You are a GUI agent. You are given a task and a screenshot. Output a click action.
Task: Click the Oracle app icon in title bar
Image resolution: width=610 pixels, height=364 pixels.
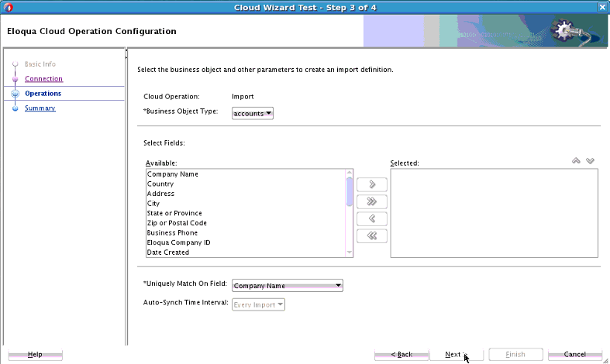click(x=8, y=8)
